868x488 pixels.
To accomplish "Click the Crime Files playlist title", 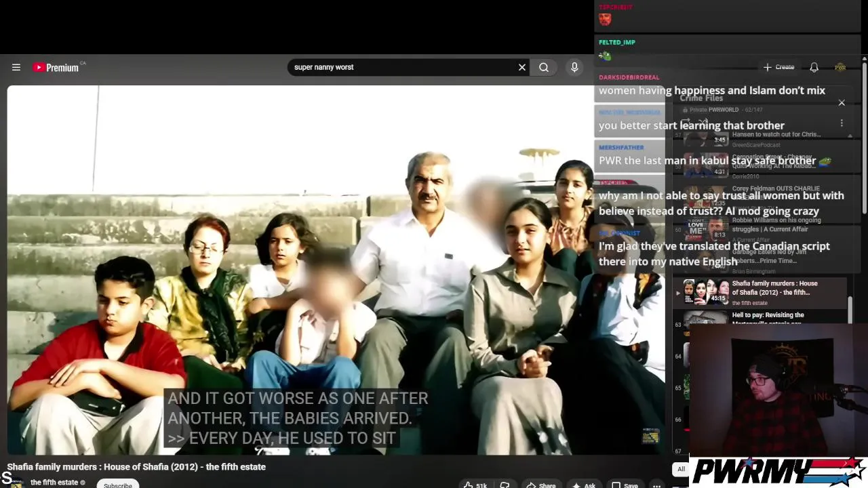I will point(701,98).
